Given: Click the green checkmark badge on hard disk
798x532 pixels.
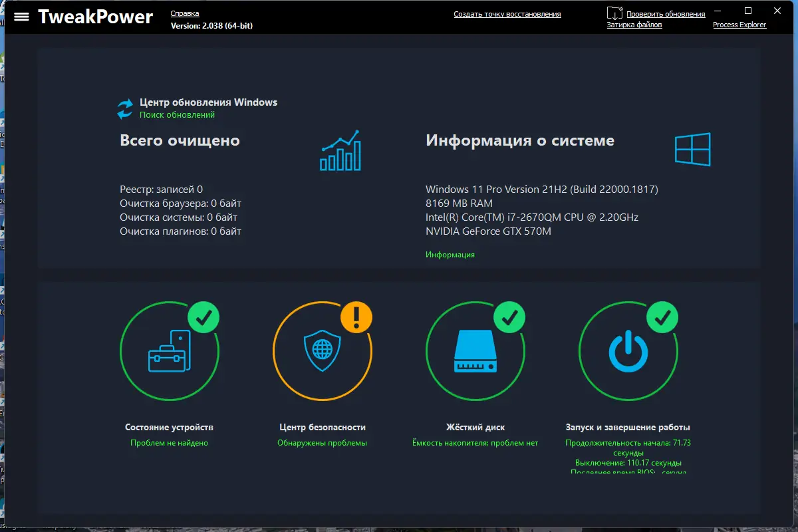Looking at the screenshot, I should [x=509, y=317].
